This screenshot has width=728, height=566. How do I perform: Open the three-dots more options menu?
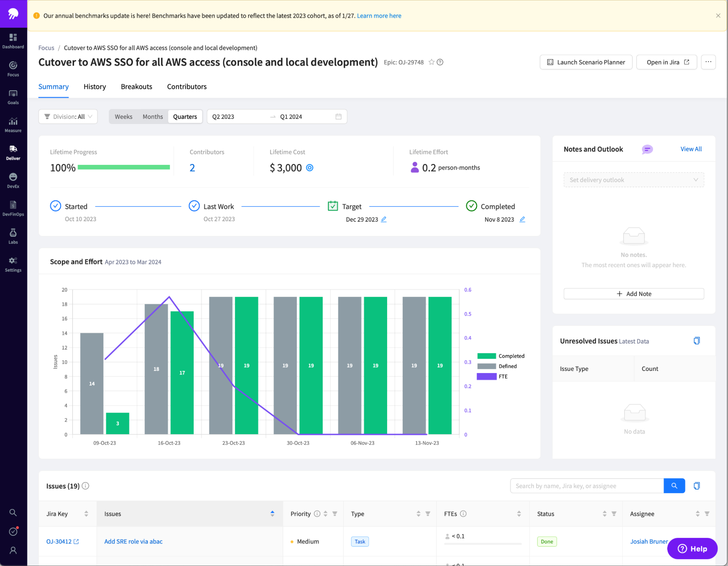708,62
